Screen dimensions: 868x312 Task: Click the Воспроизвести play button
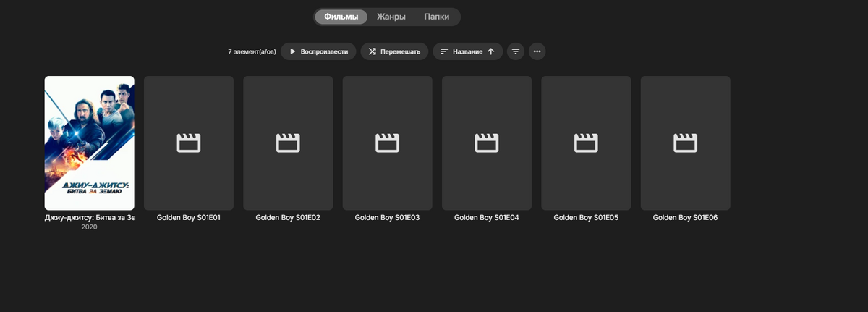click(318, 51)
